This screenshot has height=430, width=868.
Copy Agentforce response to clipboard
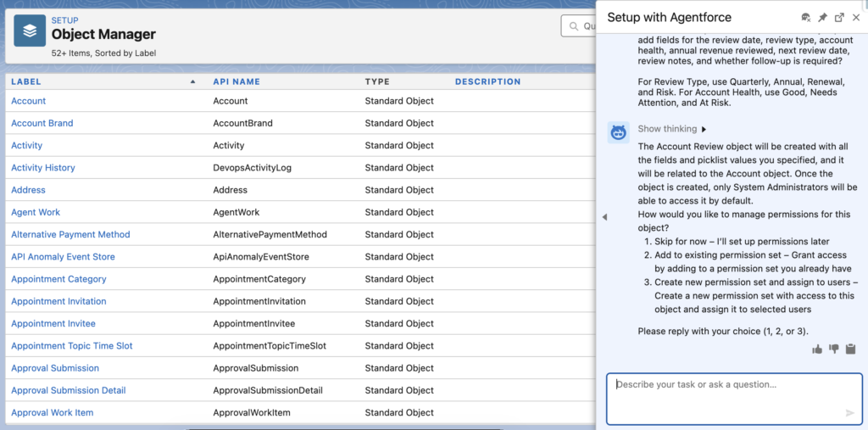point(851,349)
